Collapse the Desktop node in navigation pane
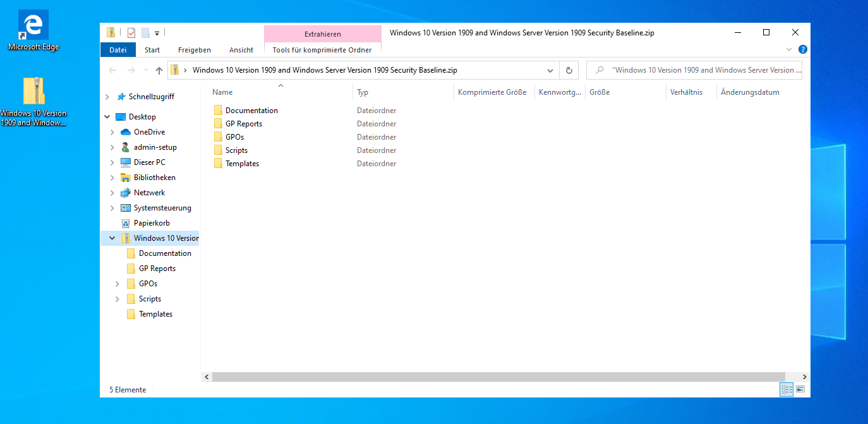868x424 pixels. click(107, 117)
